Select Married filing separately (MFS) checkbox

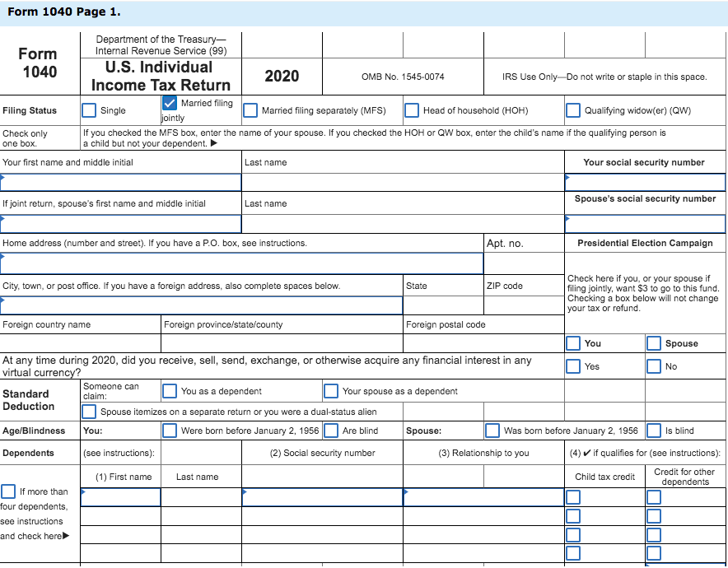click(250, 110)
